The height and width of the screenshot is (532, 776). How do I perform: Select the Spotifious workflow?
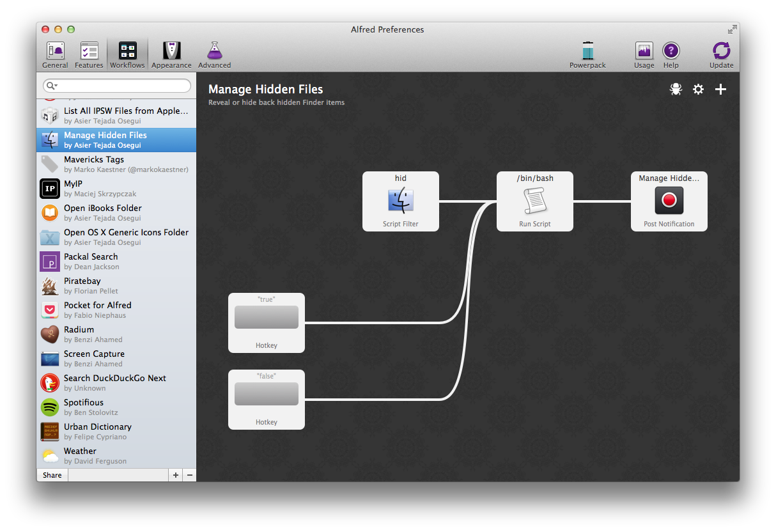click(116, 407)
